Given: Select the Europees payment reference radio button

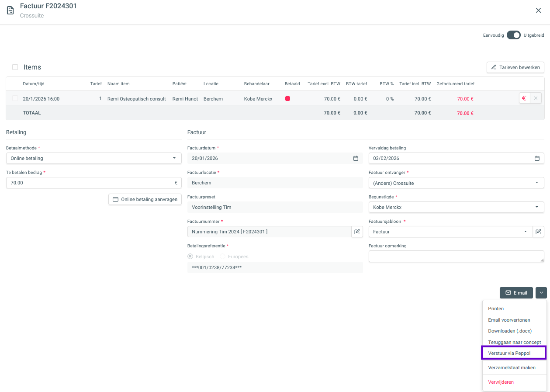Looking at the screenshot, I should [x=223, y=257].
